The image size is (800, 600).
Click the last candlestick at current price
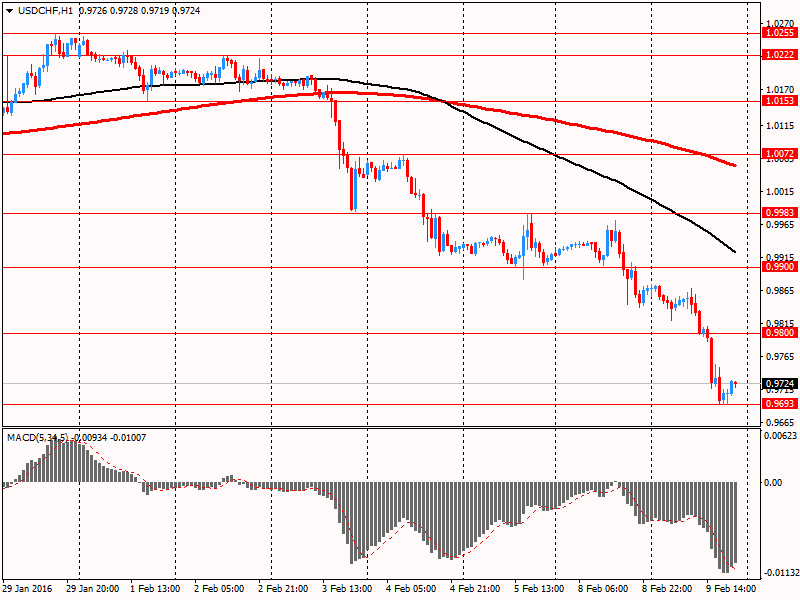coord(735,384)
